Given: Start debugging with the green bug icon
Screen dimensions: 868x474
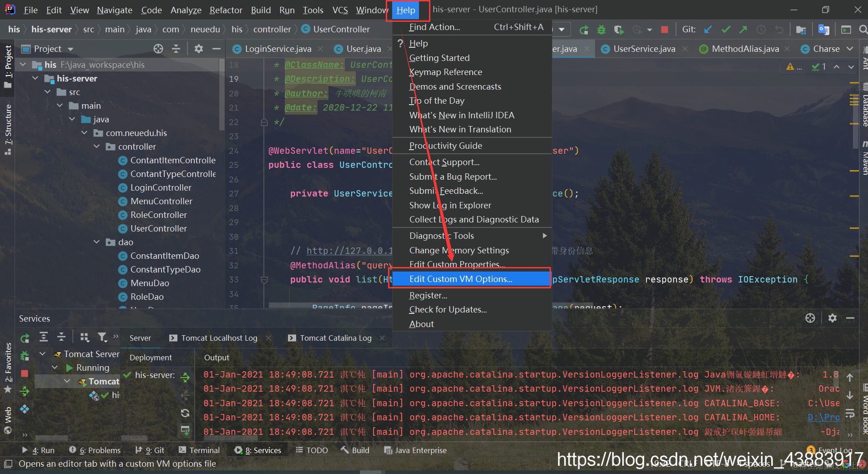Looking at the screenshot, I should [x=601, y=30].
